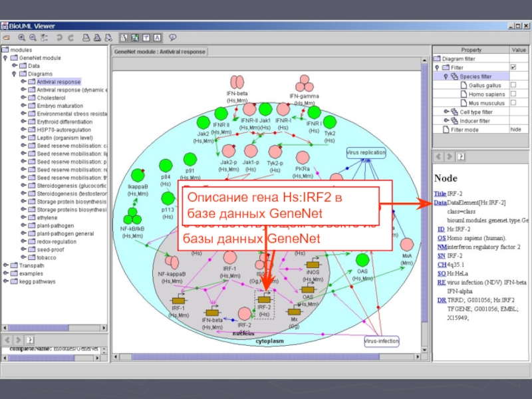Collapse the Diagrams folder in tree
Screen dimensions: 532x399
(x=13, y=74)
